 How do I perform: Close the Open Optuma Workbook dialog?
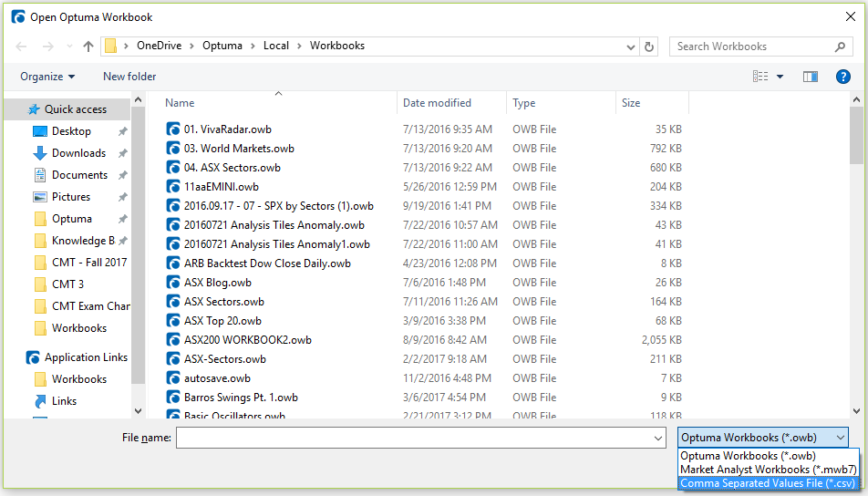point(851,17)
